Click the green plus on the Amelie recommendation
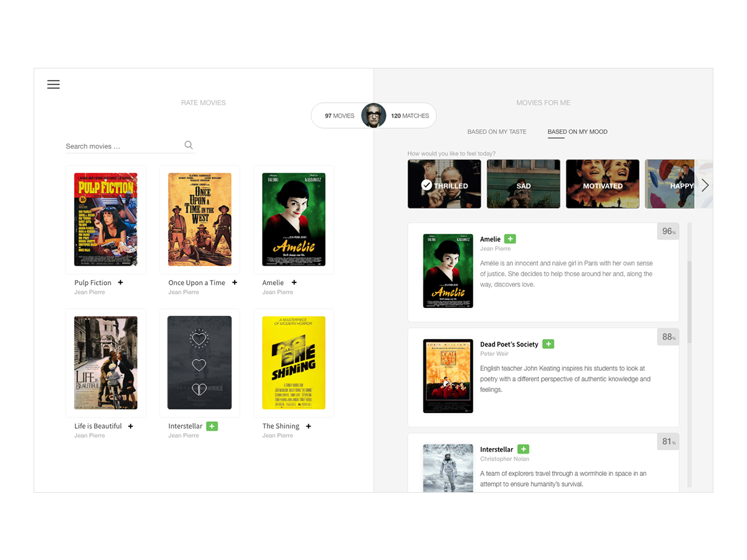This screenshot has height=560, width=747. tap(510, 239)
